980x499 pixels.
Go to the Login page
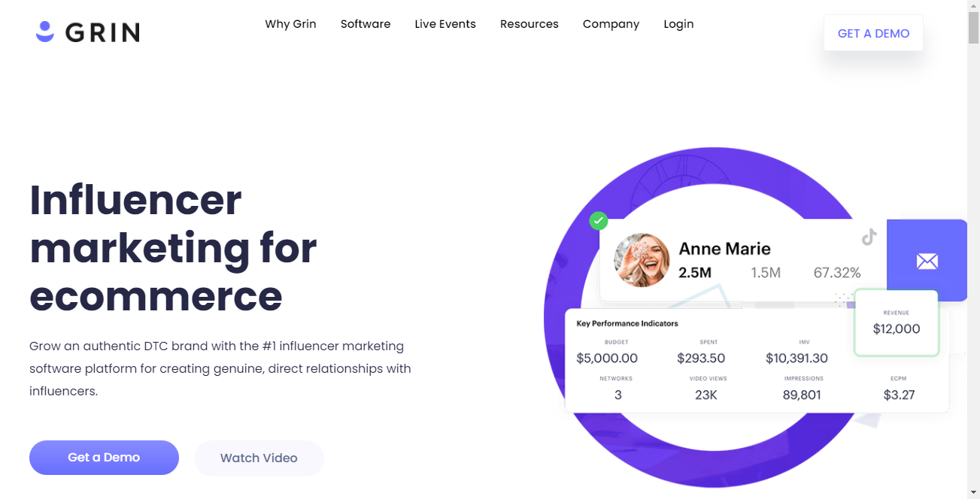678,24
